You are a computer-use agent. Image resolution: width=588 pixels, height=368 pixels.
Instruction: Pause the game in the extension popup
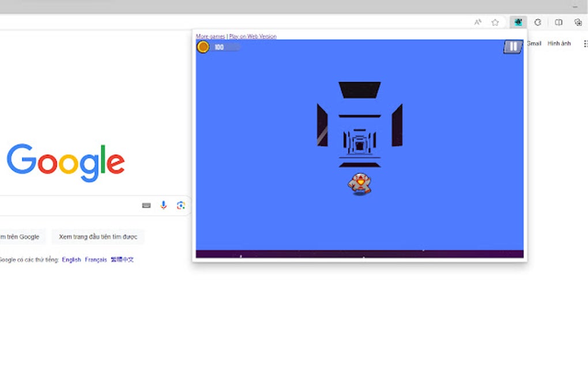click(511, 47)
